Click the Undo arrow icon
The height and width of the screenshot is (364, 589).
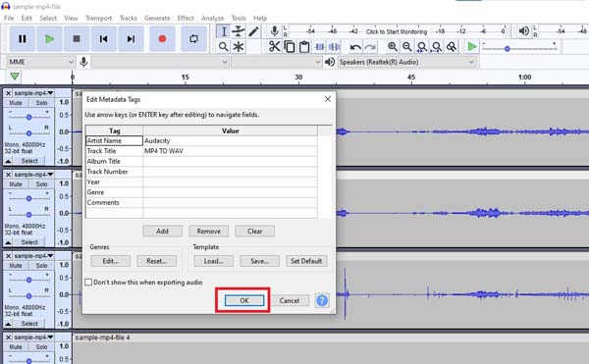(355, 46)
